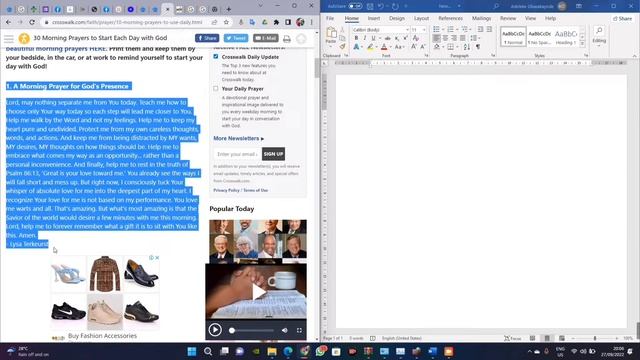This screenshot has height=360, width=640.
Task: Open More Newsletters link
Action: point(238,138)
